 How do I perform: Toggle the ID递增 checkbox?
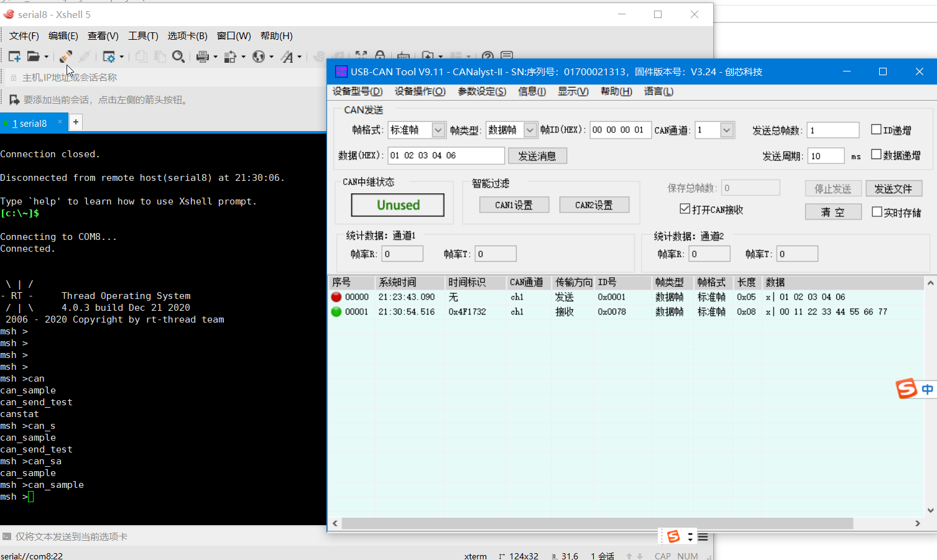pyautogui.click(x=876, y=129)
